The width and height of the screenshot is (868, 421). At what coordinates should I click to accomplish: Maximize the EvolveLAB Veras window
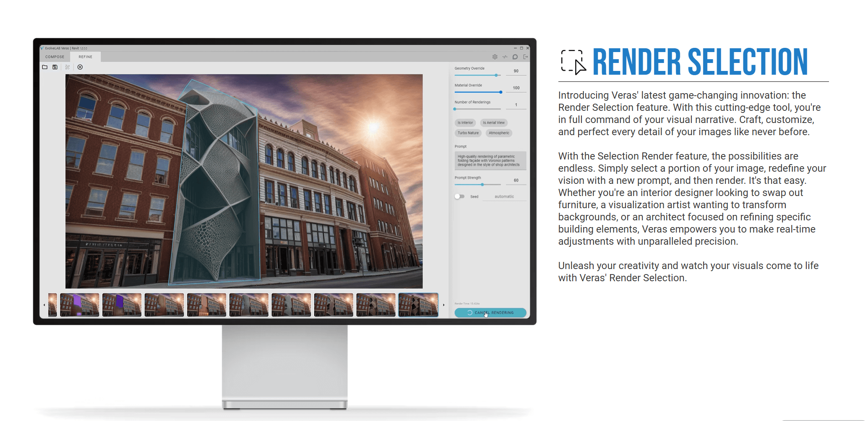[x=521, y=48]
